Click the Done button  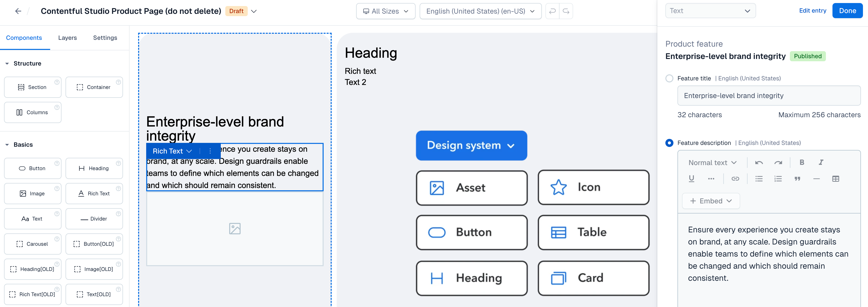click(847, 11)
